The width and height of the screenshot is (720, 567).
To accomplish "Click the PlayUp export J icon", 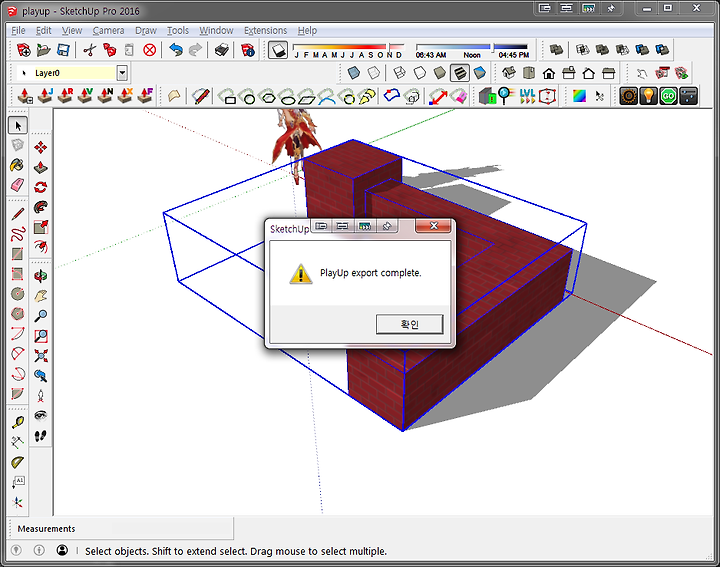I will [45, 95].
